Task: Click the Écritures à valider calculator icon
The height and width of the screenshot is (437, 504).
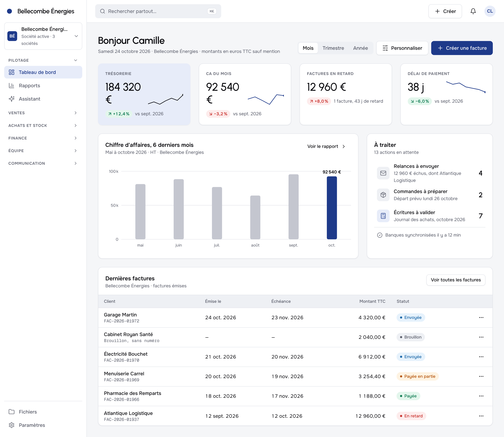Action: pos(383,216)
